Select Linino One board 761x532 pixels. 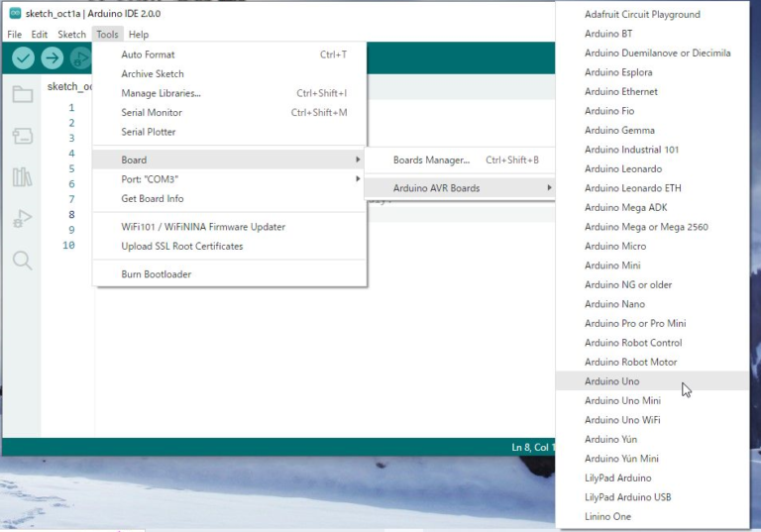(652, 517)
